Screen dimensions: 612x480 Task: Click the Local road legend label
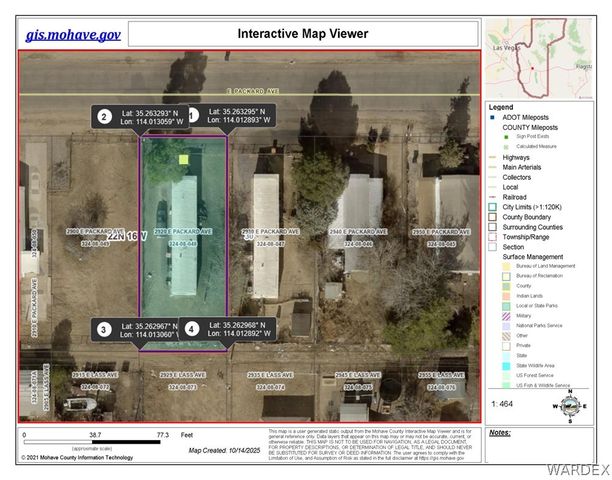[510, 187]
